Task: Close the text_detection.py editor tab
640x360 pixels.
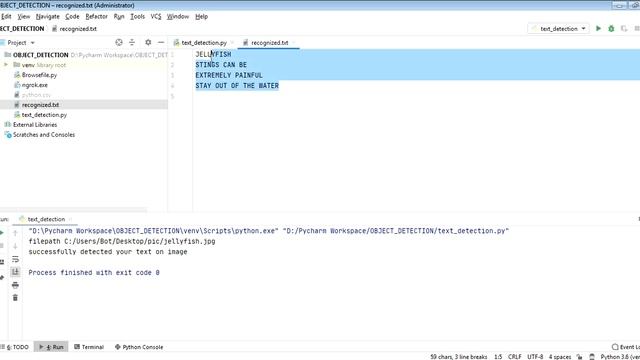Action: [x=232, y=42]
